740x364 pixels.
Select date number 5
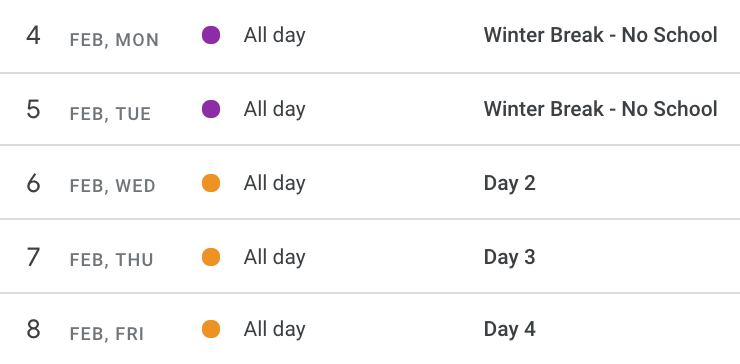tap(33, 110)
